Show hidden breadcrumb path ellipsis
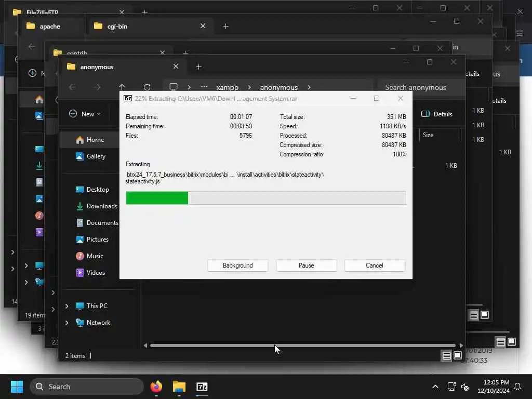The image size is (532, 399). 204,87
